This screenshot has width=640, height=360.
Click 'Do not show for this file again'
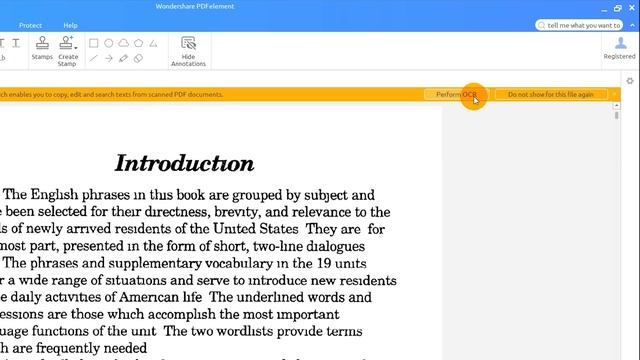point(551,94)
